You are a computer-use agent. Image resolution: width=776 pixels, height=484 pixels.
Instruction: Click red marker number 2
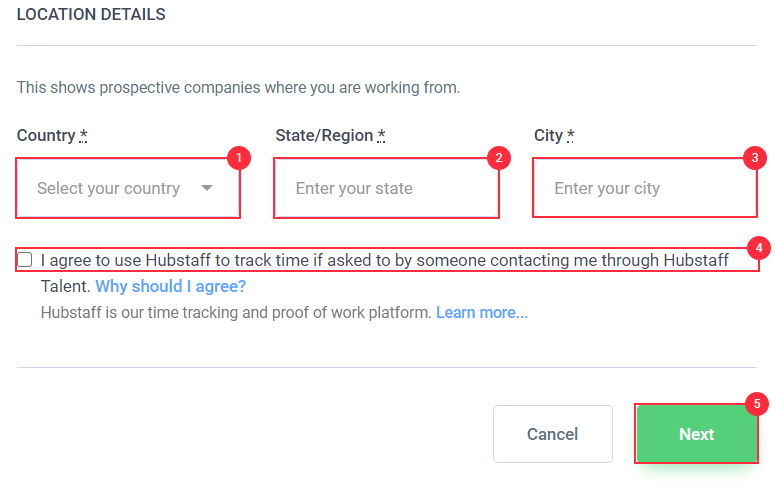499,158
